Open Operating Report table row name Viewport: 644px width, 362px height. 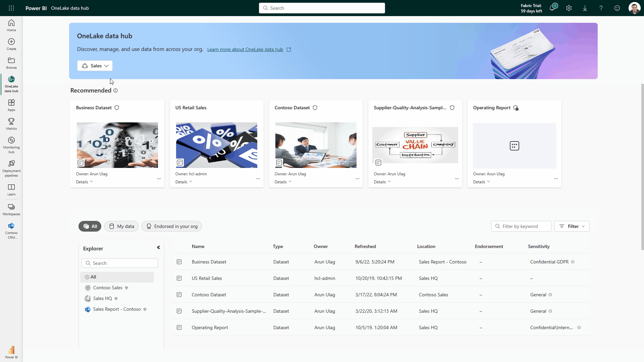point(210,327)
